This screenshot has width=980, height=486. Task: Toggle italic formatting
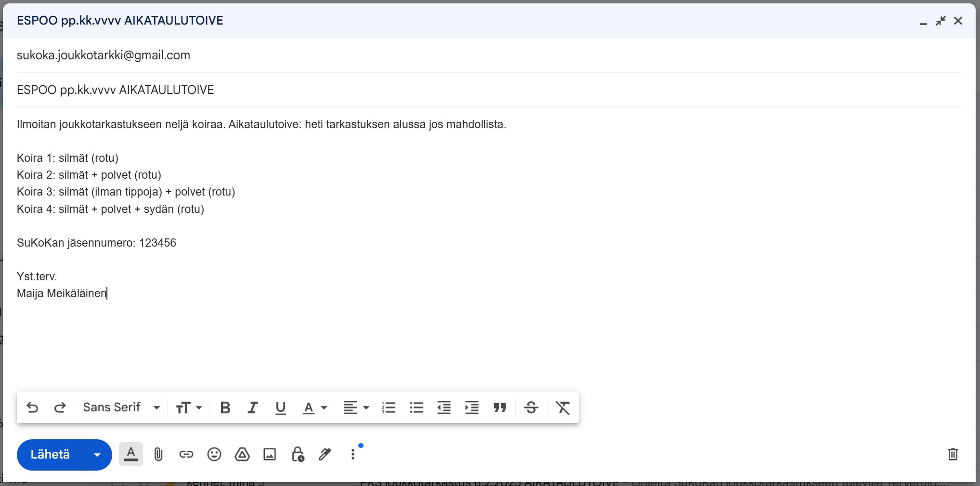[x=252, y=407]
